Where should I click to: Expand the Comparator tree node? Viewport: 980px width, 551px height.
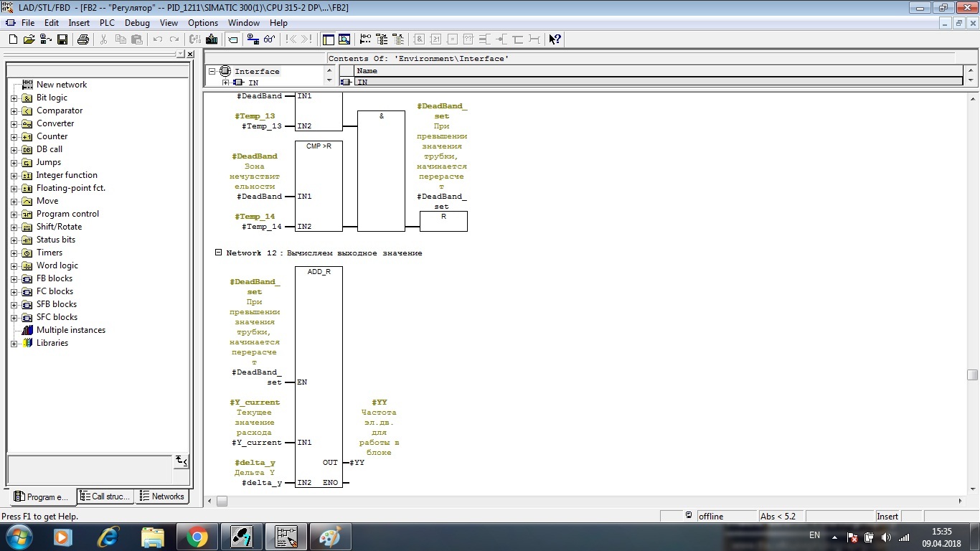(x=14, y=110)
